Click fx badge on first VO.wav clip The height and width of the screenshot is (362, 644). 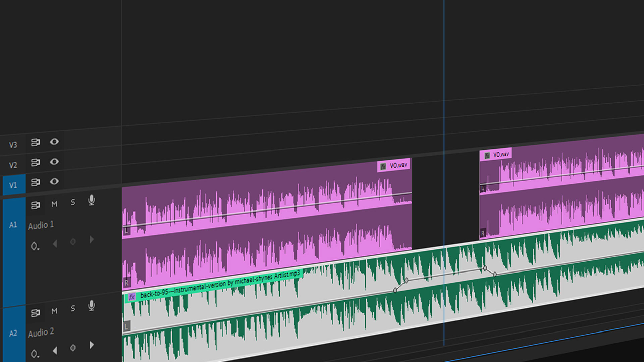(383, 167)
